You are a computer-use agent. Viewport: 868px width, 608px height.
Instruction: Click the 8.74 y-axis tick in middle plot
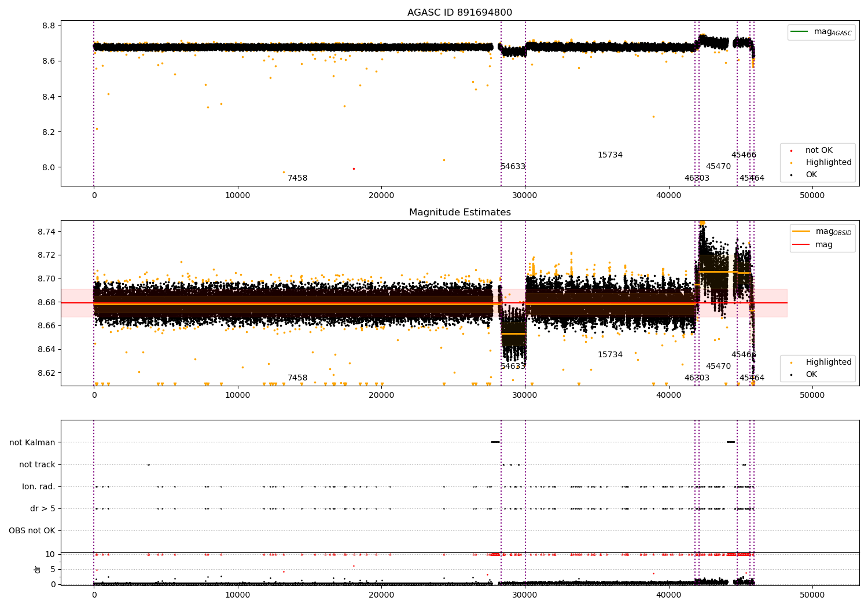46,232
